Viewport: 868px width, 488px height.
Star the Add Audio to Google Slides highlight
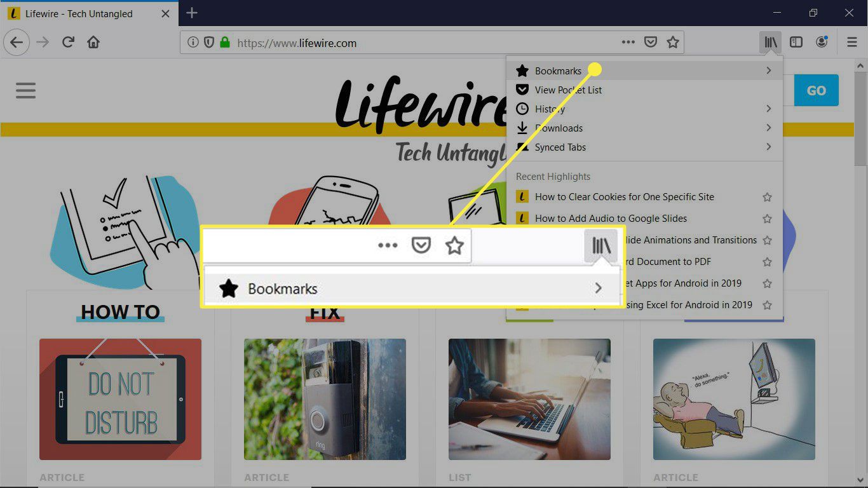coord(767,219)
